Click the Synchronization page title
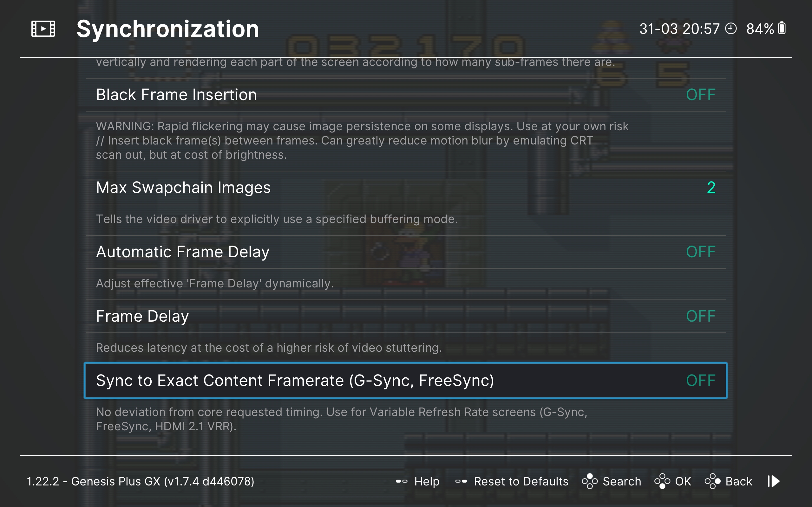812x507 pixels. (167, 29)
